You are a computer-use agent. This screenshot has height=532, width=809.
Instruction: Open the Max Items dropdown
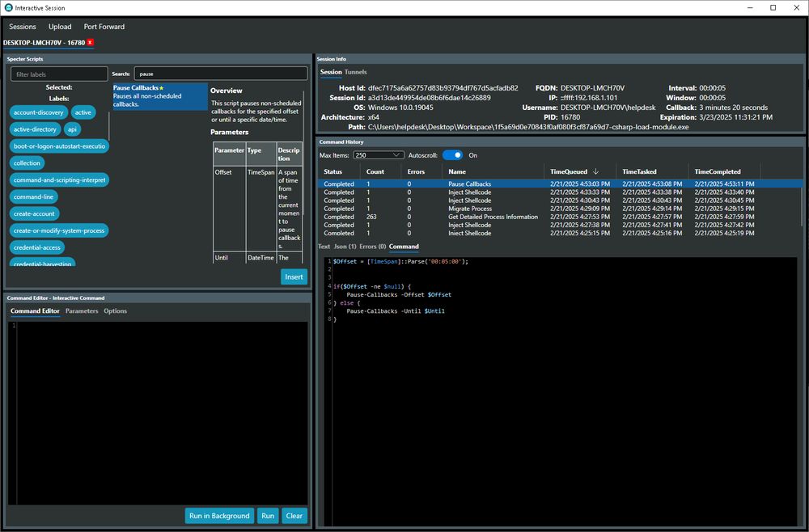[378, 155]
